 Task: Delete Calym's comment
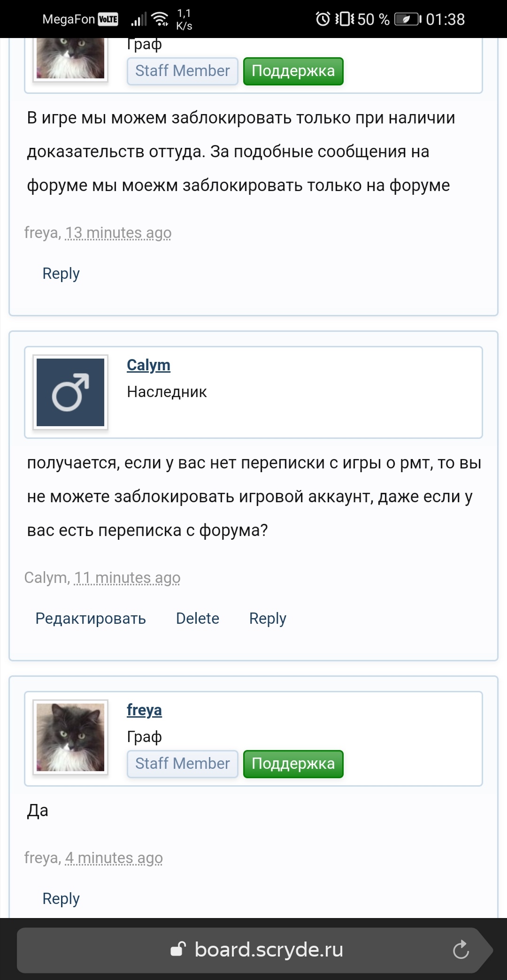(x=197, y=618)
